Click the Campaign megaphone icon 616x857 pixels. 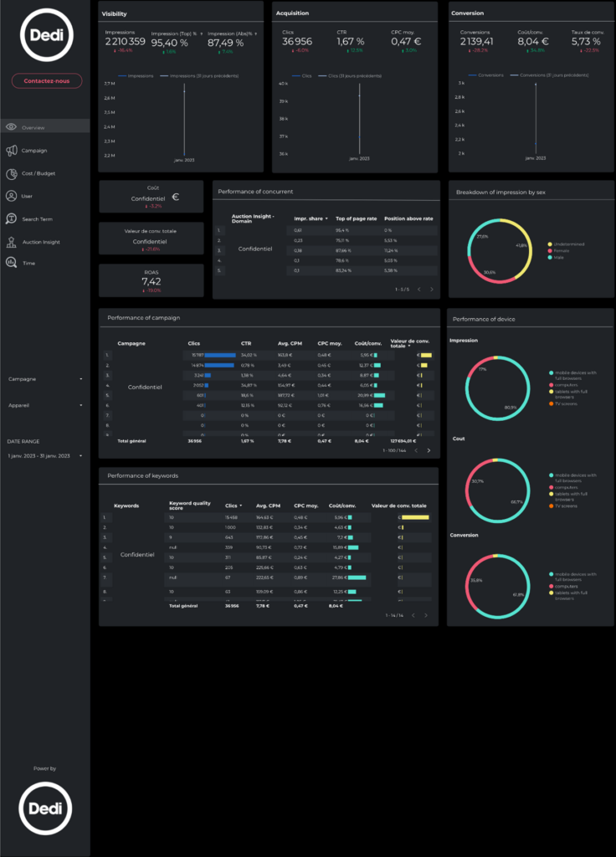pos(12,151)
